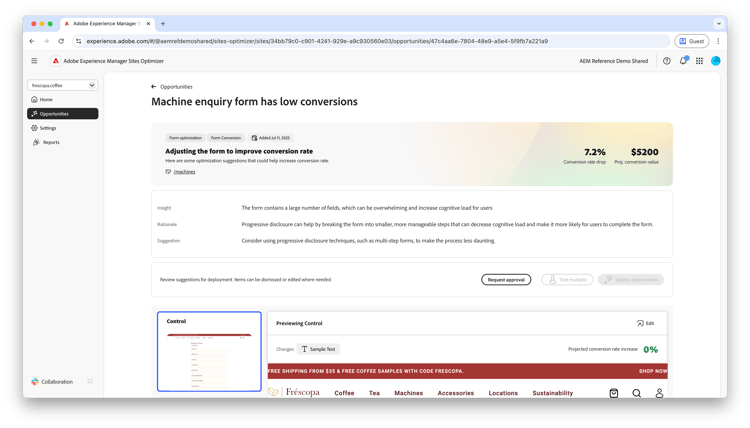Click the back arrow to Opportunities
This screenshot has height=428, width=750.
coord(154,87)
